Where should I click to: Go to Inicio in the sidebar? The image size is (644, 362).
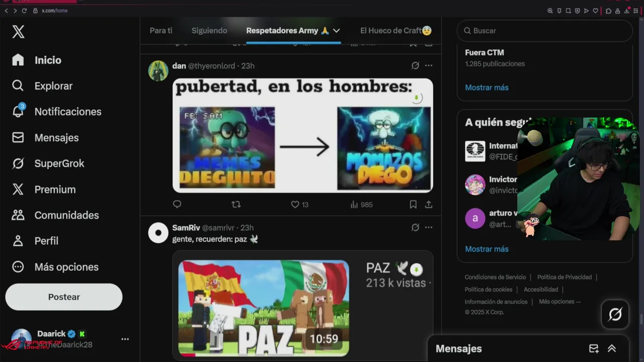point(37,60)
